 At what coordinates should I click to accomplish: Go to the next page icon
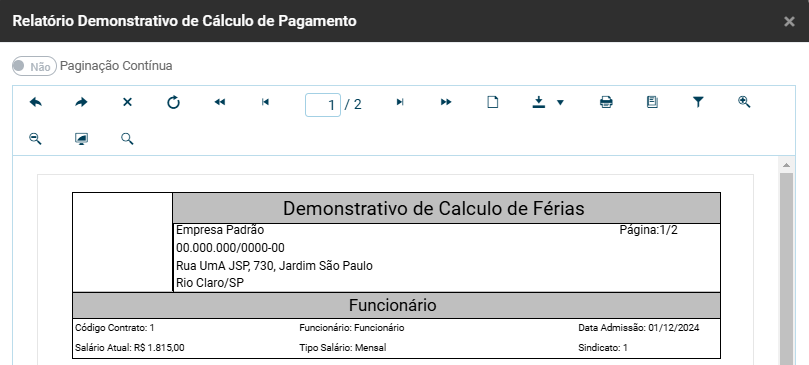click(400, 102)
